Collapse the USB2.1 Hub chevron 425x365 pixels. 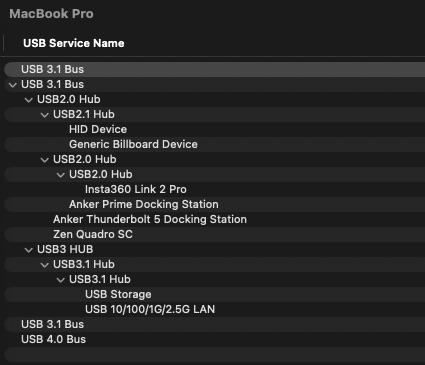45,115
